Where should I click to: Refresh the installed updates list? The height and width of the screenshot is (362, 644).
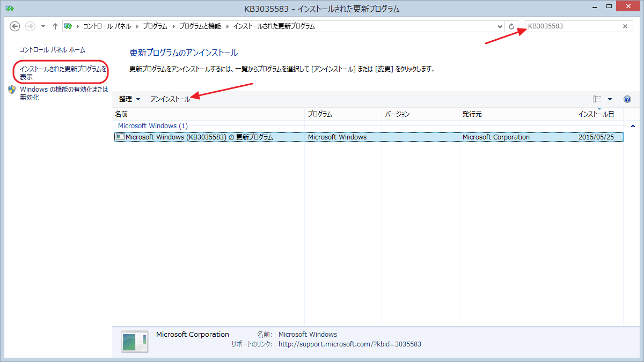tap(511, 26)
